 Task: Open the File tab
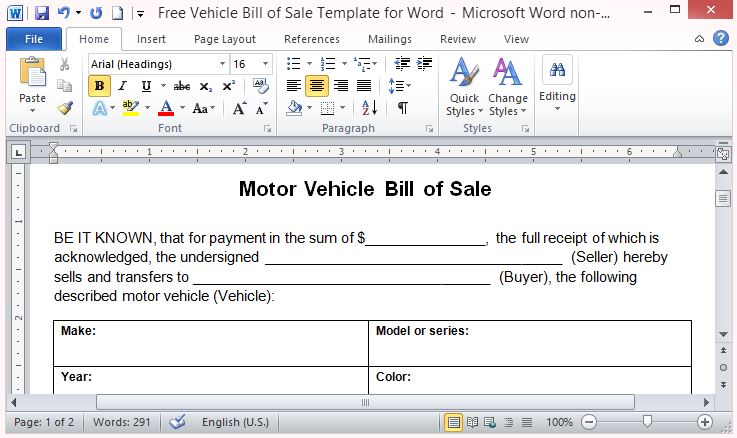[x=33, y=39]
